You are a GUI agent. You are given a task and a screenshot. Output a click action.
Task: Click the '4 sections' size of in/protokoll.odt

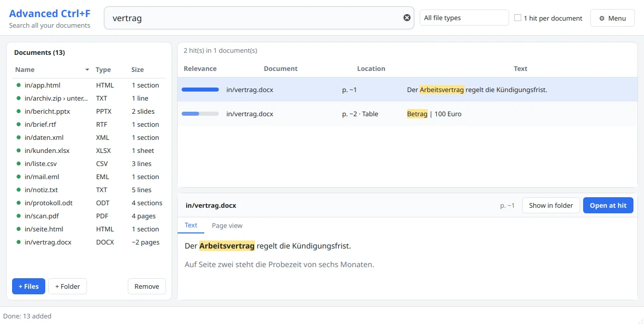(147, 203)
